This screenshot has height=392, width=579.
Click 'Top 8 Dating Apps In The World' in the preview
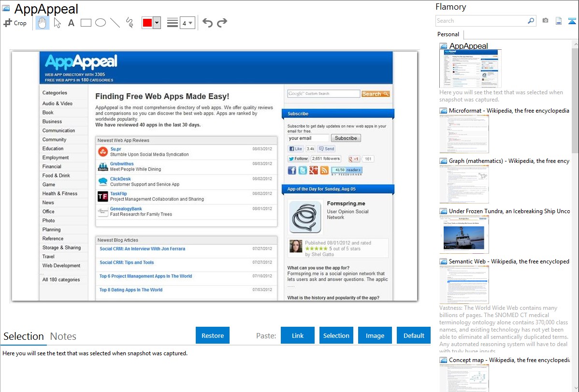pyautogui.click(x=130, y=290)
